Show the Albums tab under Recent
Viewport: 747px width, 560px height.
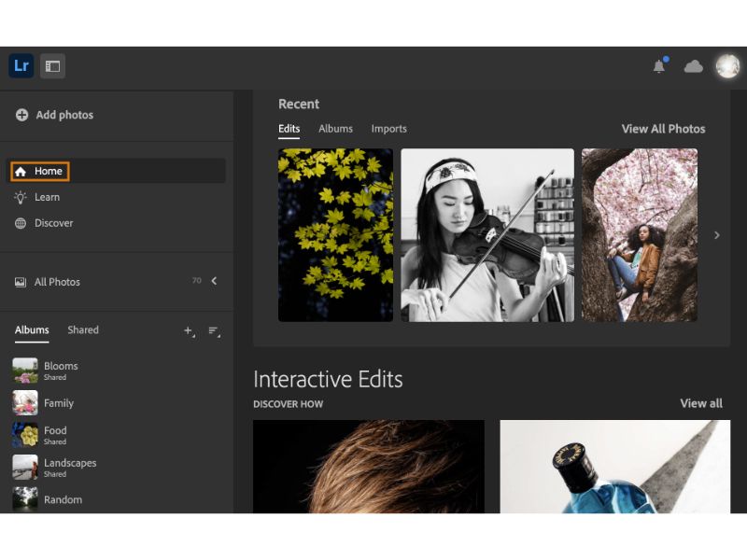coord(335,129)
